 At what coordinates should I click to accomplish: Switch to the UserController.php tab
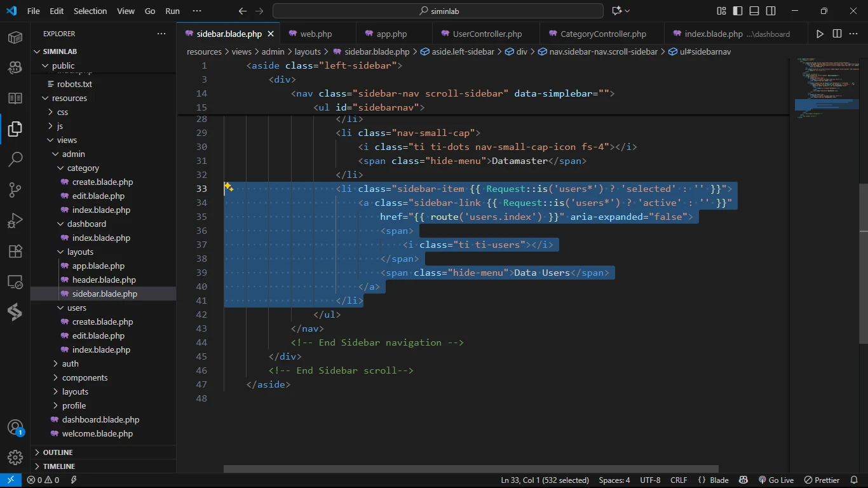487,34
